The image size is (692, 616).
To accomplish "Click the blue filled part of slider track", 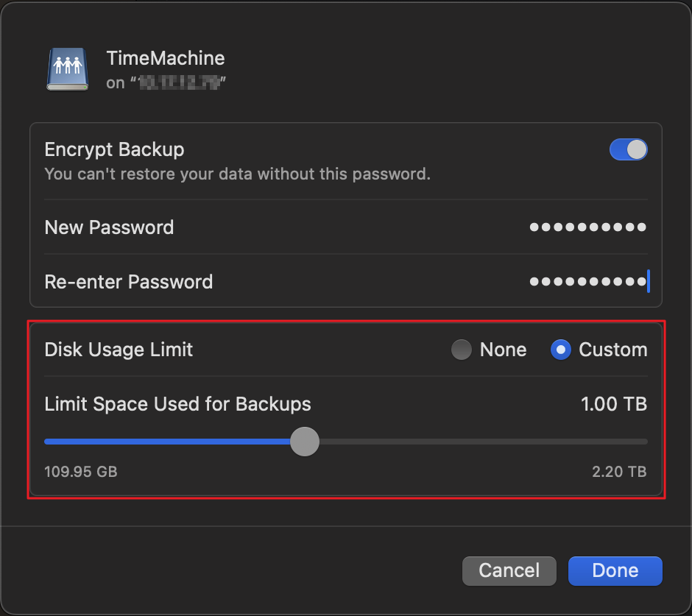I will 169,442.
